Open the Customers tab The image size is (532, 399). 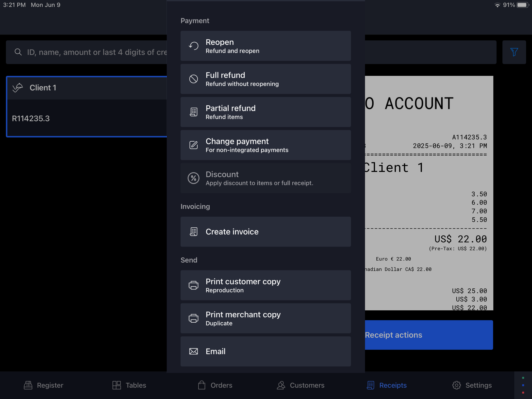(x=300, y=385)
